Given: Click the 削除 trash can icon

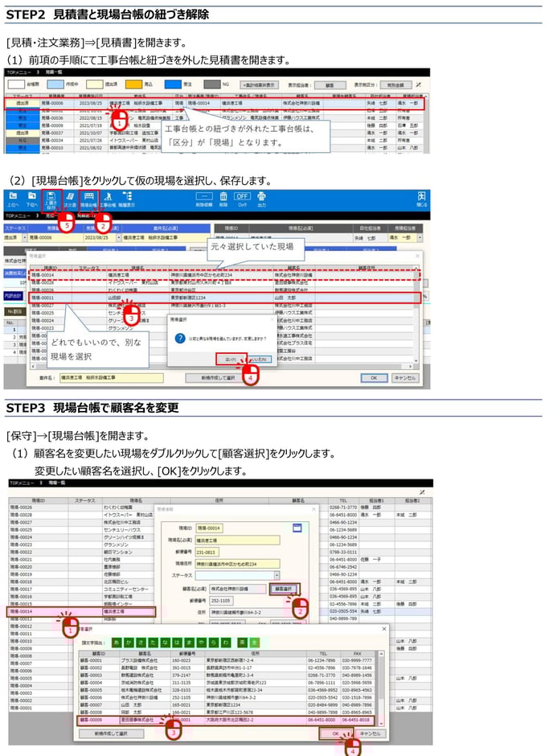Looking at the screenshot, I should 224,199.
